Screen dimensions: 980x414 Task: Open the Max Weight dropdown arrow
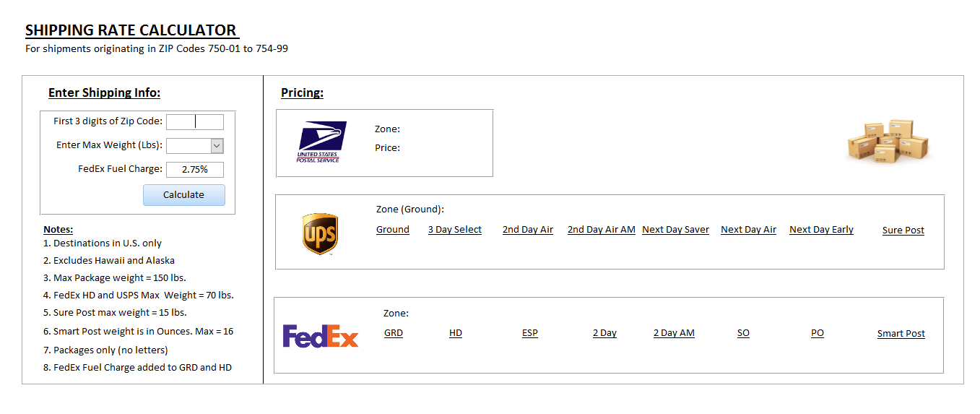[217, 146]
